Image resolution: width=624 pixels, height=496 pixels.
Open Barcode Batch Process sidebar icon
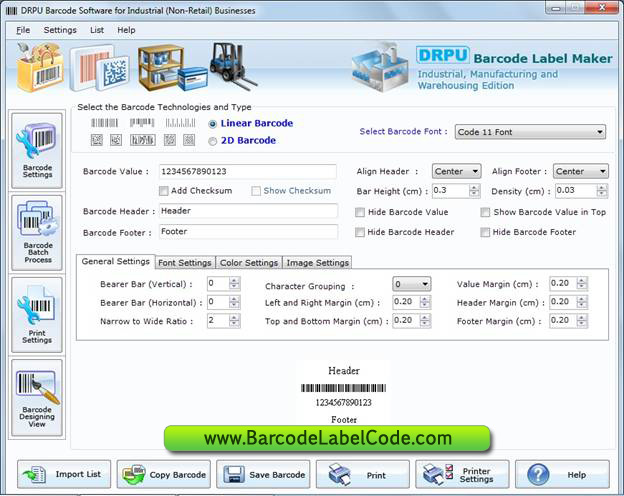coord(37,233)
